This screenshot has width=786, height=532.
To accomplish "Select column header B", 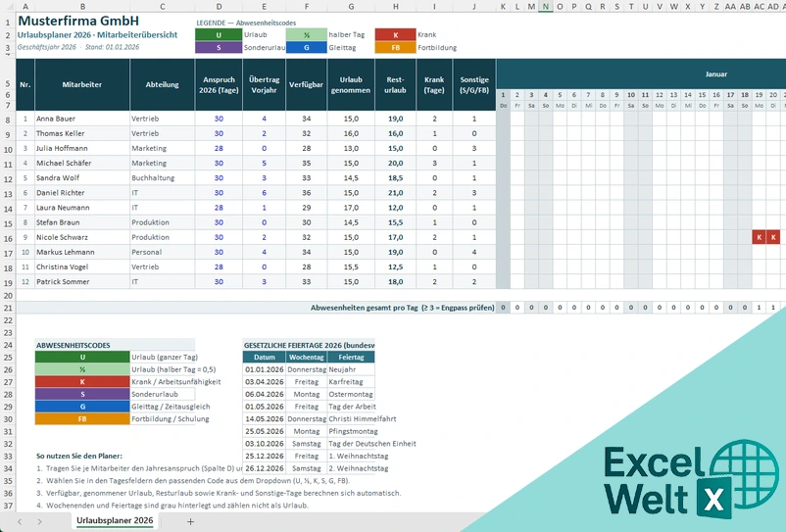I will pos(82,7).
